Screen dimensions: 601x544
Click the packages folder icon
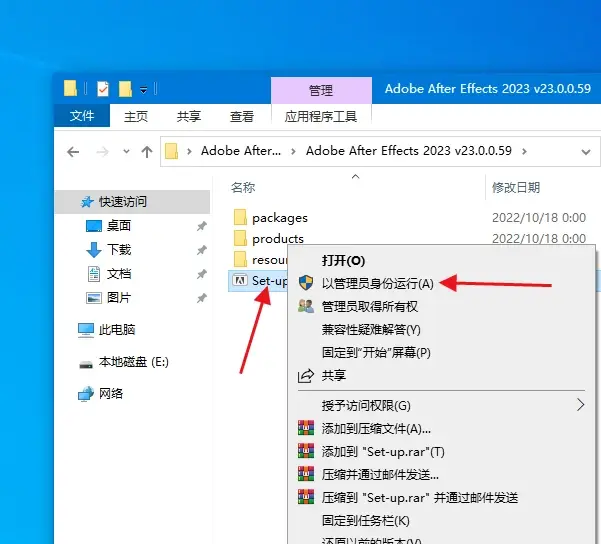coord(240,217)
